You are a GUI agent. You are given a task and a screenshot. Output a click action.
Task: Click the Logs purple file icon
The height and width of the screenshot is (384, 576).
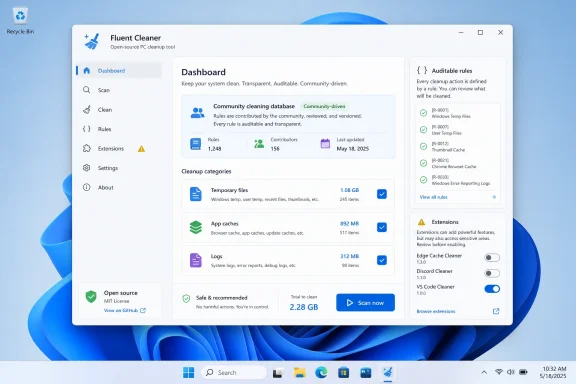pyautogui.click(x=195, y=260)
